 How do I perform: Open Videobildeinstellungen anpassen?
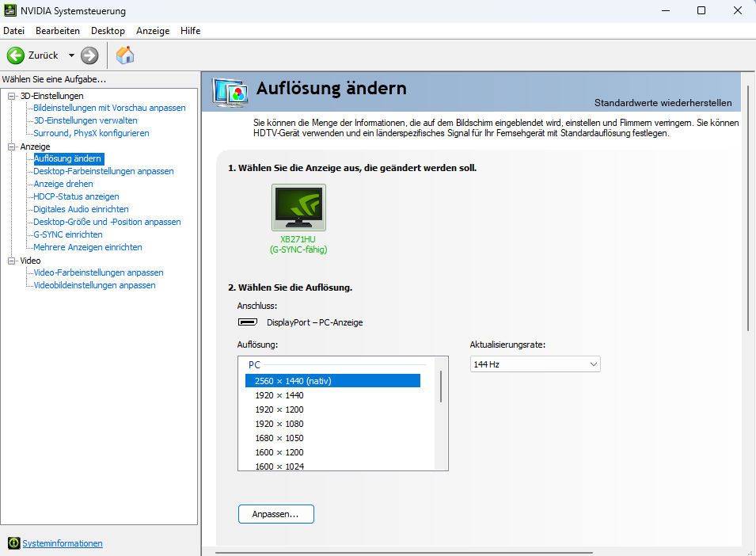point(94,285)
